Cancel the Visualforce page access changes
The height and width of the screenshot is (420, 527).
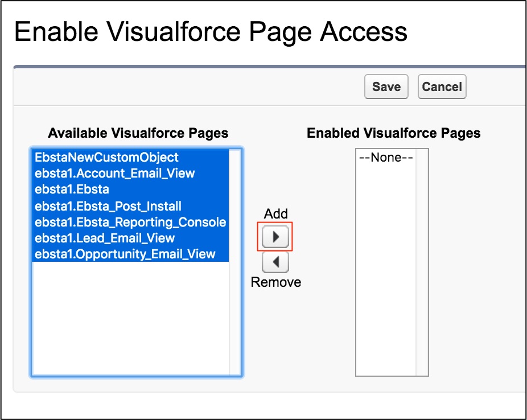pyautogui.click(x=442, y=87)
